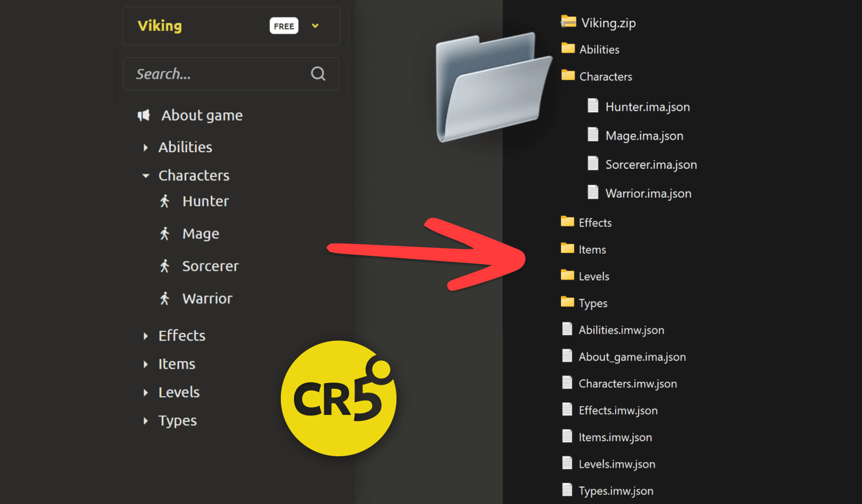Collapse the Characters tree arrow
Image resolution: width=862 pixels, height=504 pixels.
coord(145,176)
